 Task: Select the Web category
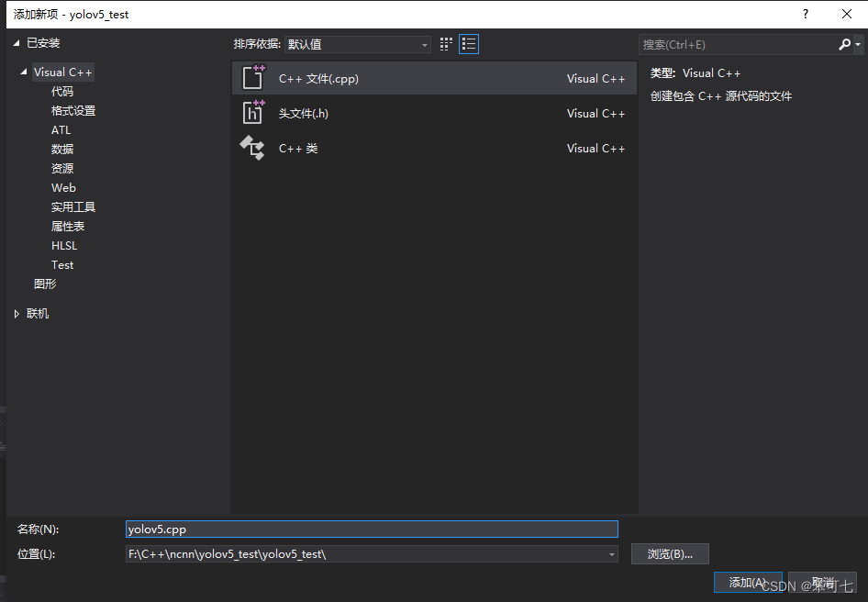click(63, 188)
